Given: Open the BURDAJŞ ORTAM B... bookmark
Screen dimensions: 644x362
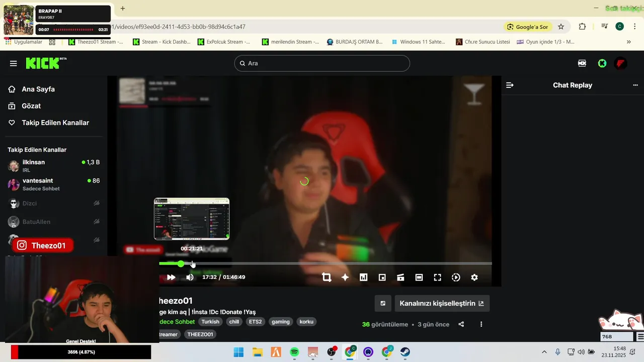Looking at the screenshot, I should [x=355, y=42].
